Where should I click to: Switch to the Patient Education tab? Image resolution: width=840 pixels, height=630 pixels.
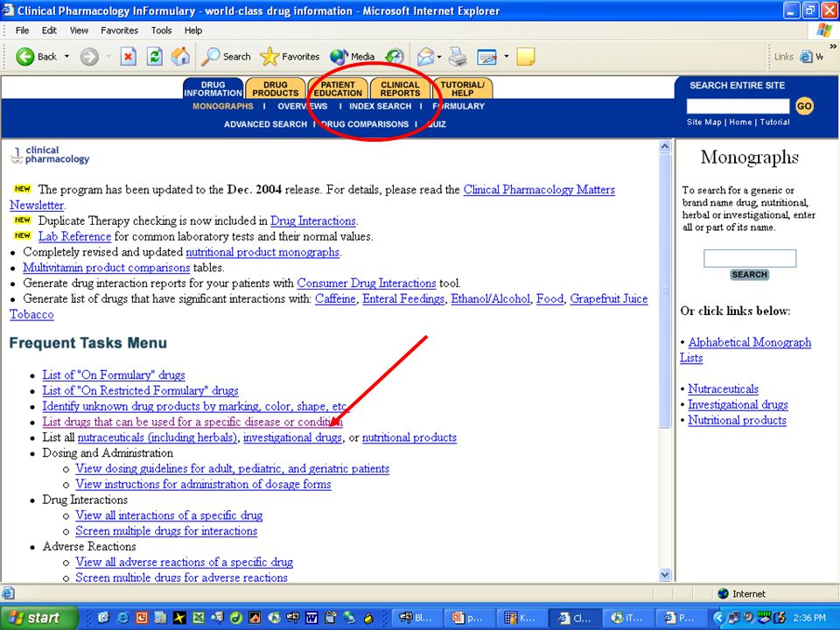(338, 88)
